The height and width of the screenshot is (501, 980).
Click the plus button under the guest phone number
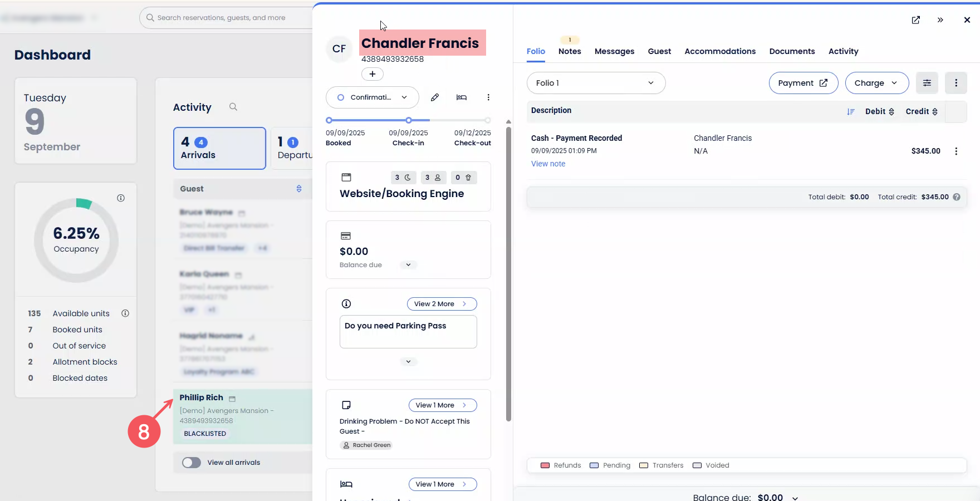(373, 74)
